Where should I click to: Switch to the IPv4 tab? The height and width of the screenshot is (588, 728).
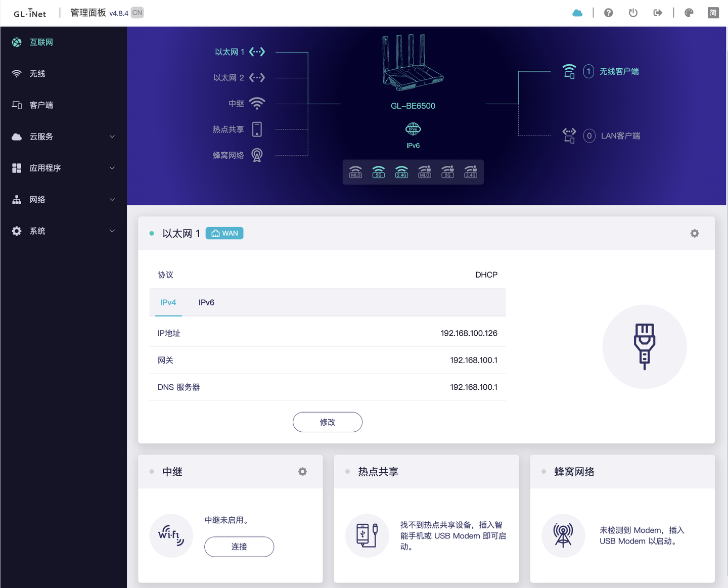coord(168,302)
